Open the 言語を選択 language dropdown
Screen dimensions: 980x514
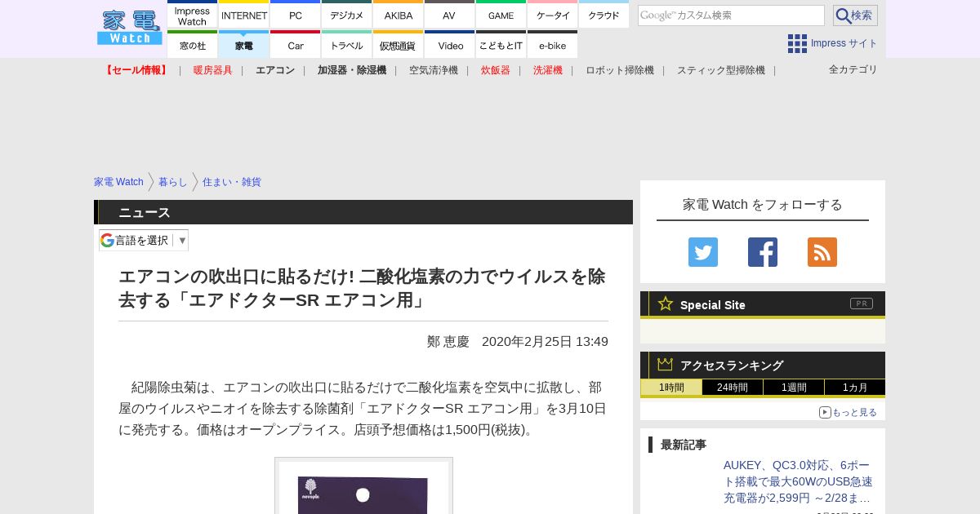(144, 240)
